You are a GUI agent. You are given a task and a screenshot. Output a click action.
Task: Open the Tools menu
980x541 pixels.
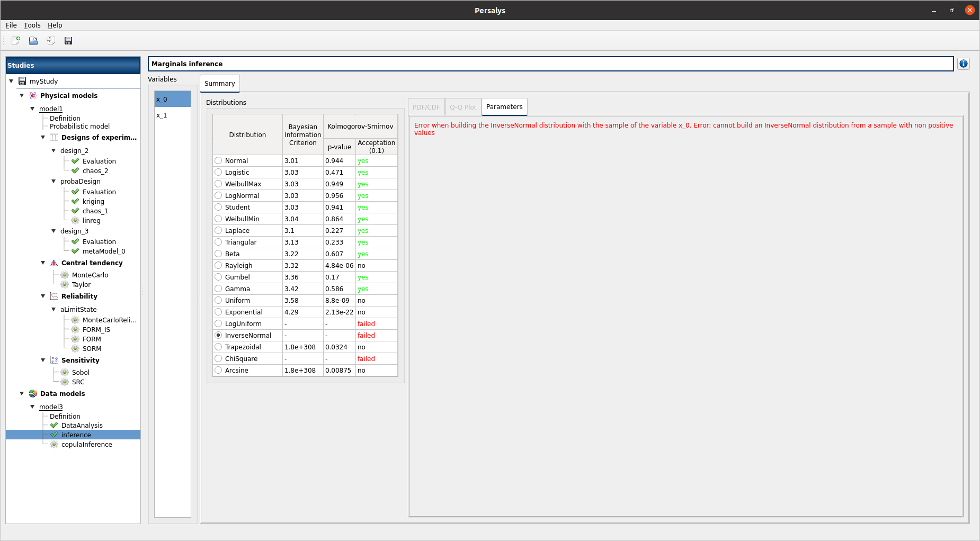tap(32, 25)
